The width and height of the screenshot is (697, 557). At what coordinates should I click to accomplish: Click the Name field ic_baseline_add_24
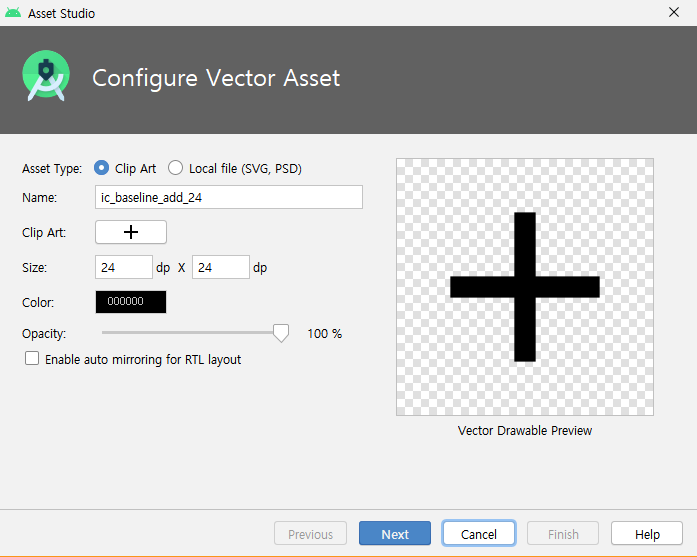coord(229,197)
